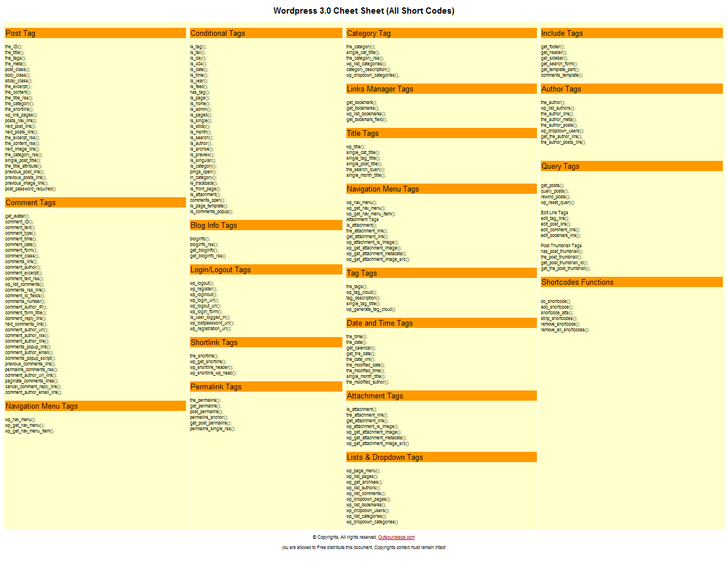Click get_bloginfo_rss() entry
The height and width of the screenshot is (582, 728).
click(x=208, y=256)
